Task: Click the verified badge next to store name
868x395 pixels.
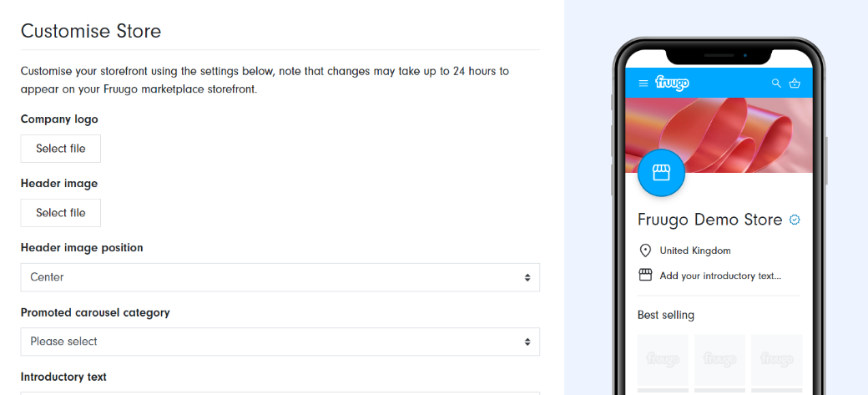Action: tap(795, 220)
